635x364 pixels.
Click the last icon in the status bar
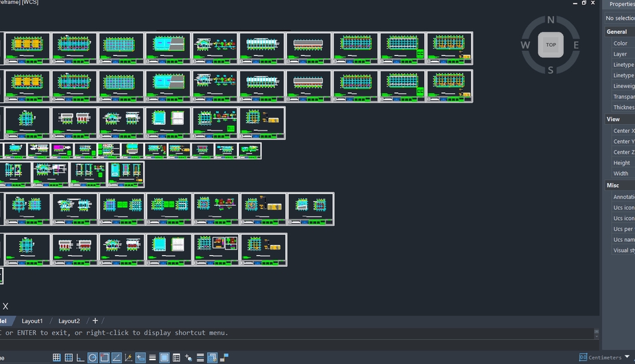(224, 357)
